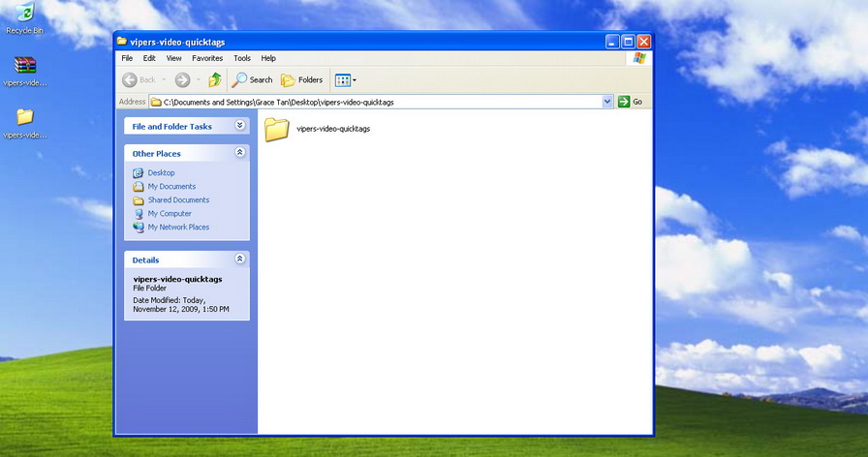Click the vipers-video-quicktags folder name label
The height and width of the screenshot is (457, 868).
333,129
